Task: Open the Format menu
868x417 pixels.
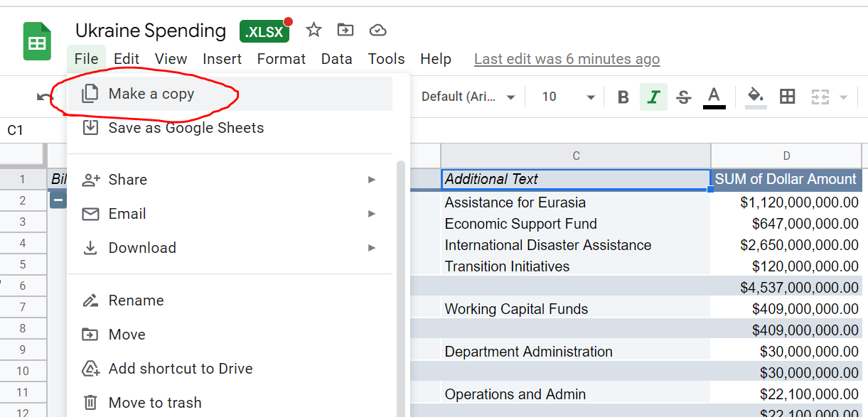Action: pyautogui.click(x=282, y=59)
